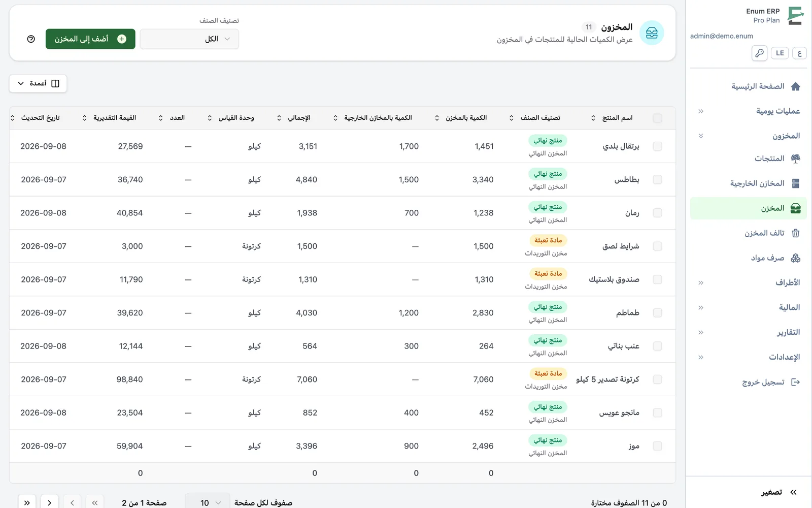Viewport: 812px width, 508px height.
Task: Click منتج نهائي badge in مانجو عويس row
Action: click(x=548, y=407)
